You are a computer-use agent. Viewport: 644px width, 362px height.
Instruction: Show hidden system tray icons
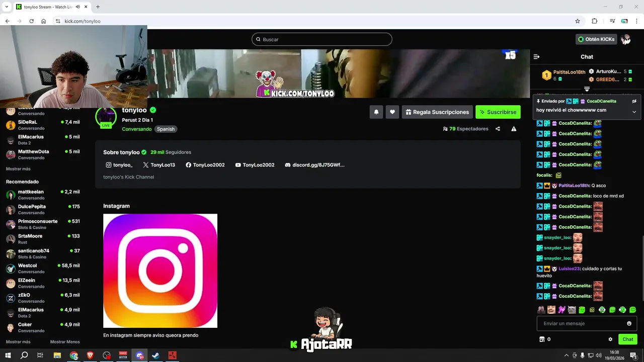[x=566, y=355]
